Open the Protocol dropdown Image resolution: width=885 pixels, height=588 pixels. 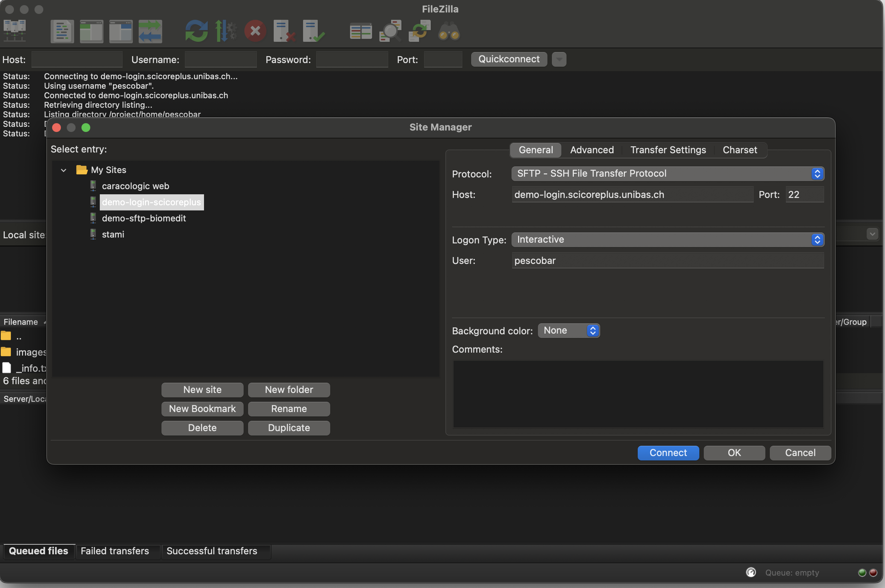pos(667,174)
